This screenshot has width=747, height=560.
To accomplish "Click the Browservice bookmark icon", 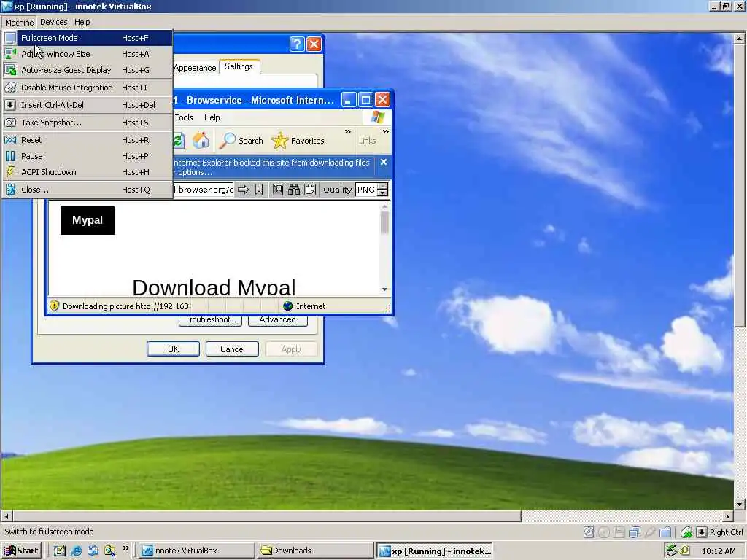I will pyautogui.click(x=259, y=190).
